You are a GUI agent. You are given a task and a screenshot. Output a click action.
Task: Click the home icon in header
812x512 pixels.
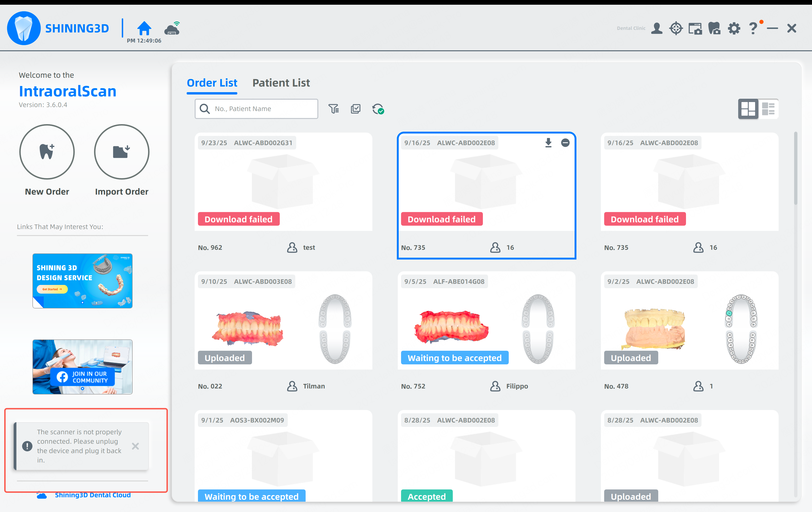point(144,28)
